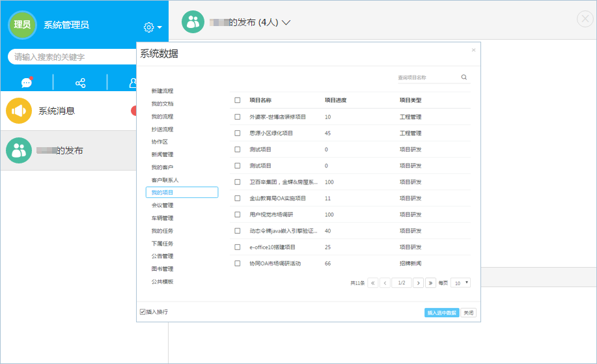The image size is (597, 364).
Task: Check the 卫百辛集团 project row
Action: click(237, 182)
